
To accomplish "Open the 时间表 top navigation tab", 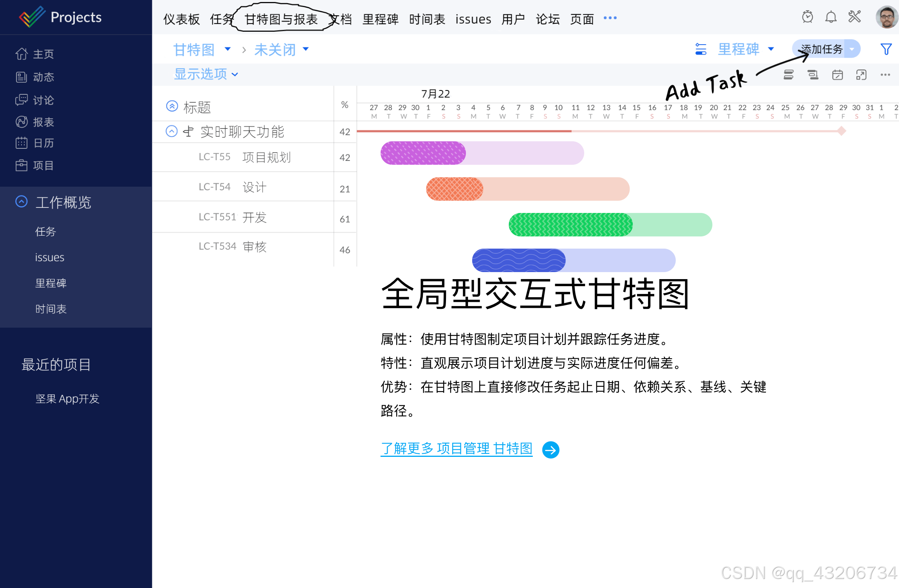I will coord(427,19).
